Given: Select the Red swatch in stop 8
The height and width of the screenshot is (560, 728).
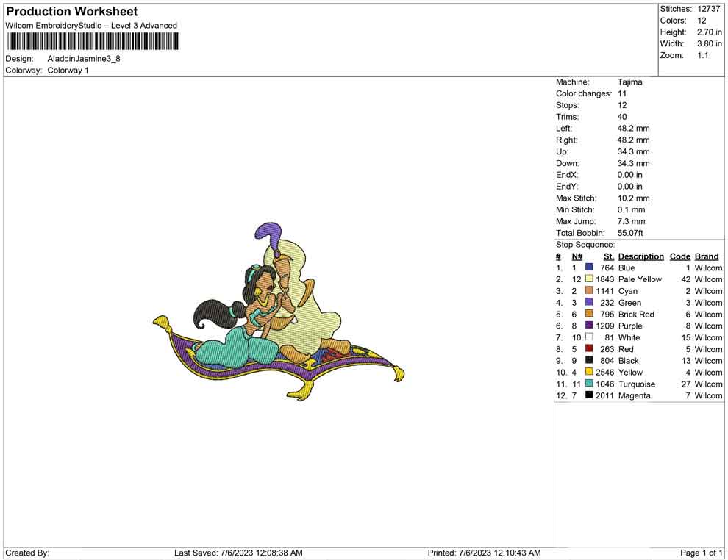Looking at the screenshot, I should (x=589, y=348).
